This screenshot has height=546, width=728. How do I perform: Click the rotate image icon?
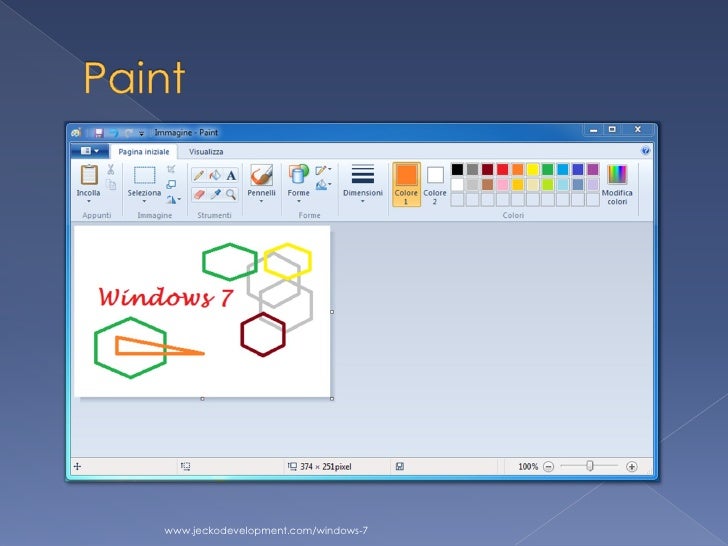(x=171, y=200)
